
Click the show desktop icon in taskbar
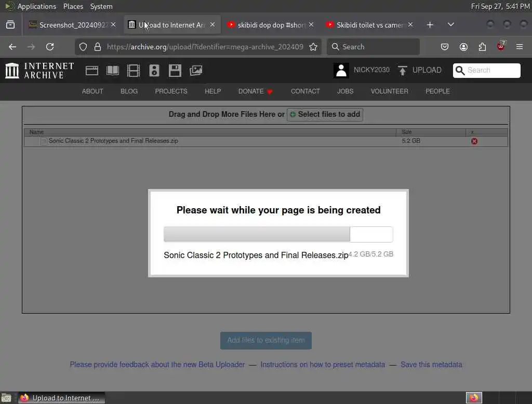tap(6, 398)
